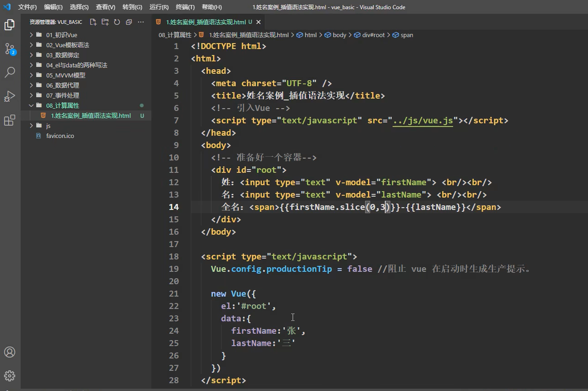The image size is (588, 391).
Task: Click New Folder icon in explorer header
Action: (x=105, y=22)
